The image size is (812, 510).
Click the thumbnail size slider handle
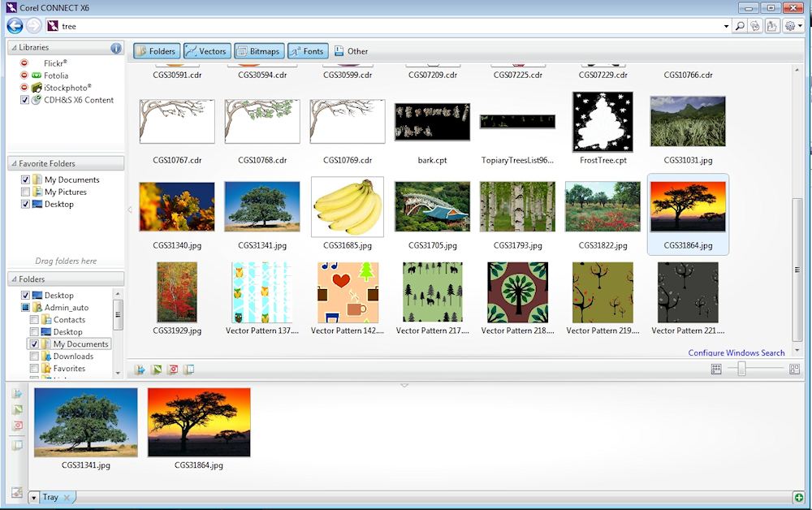[x=741, y=369]
